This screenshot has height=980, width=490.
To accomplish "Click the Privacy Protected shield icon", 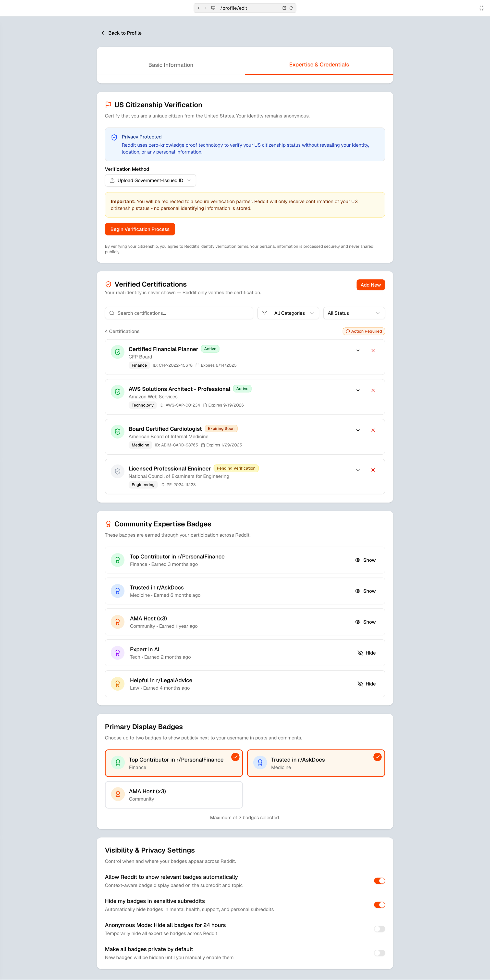I will [114, 137].
